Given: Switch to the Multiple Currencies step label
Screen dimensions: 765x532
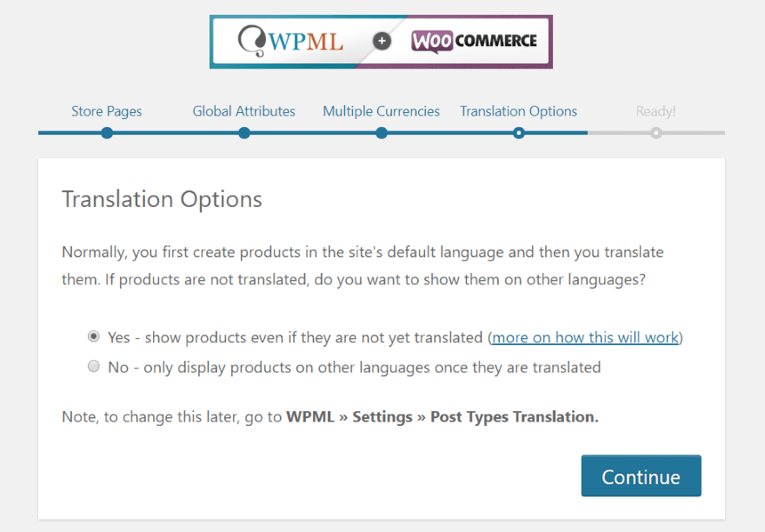Looking at the screenshot, I should [382, 111].
